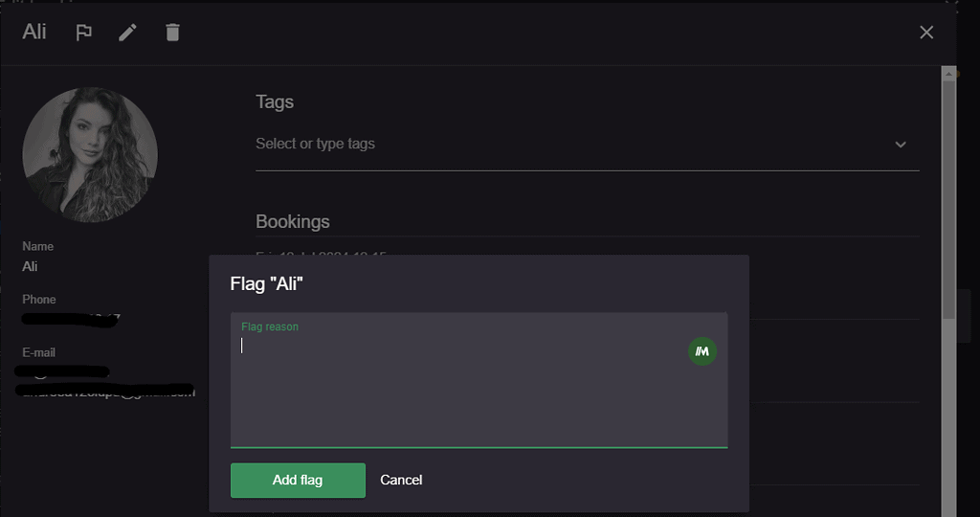Select the Bookings section heading
This screenshot has height=517, width=980.
click(x=293, y=222)
